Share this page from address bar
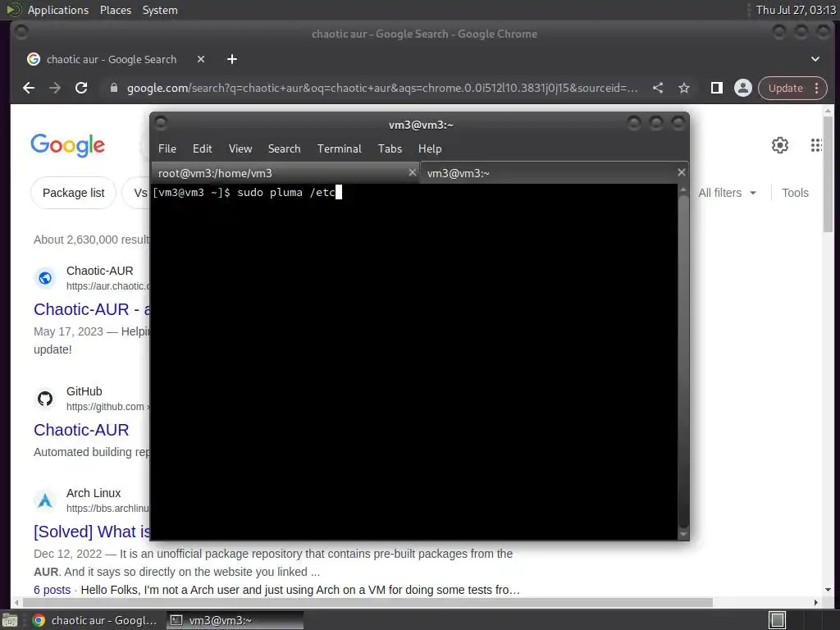 point(658,88)
